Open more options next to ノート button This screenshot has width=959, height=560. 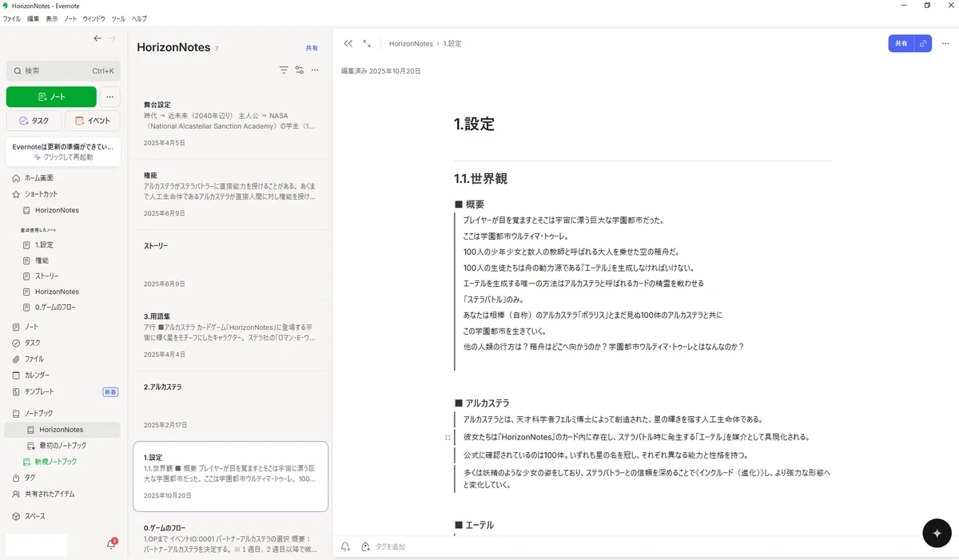110,97
